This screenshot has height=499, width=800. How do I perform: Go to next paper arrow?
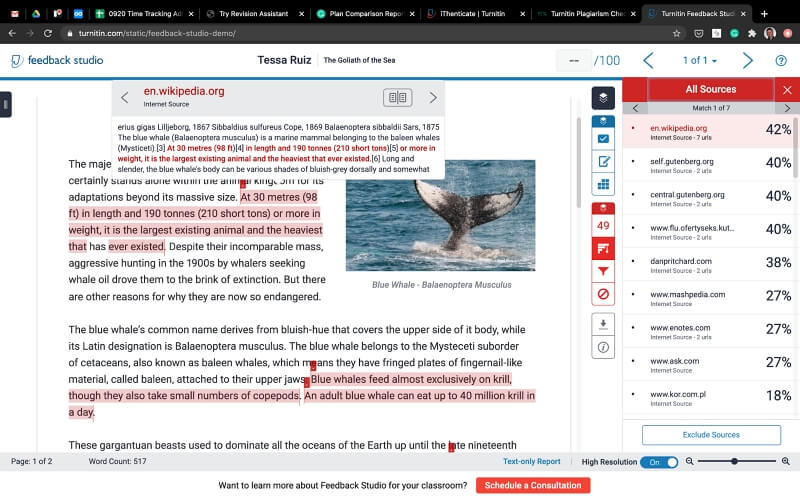[747, 61]
